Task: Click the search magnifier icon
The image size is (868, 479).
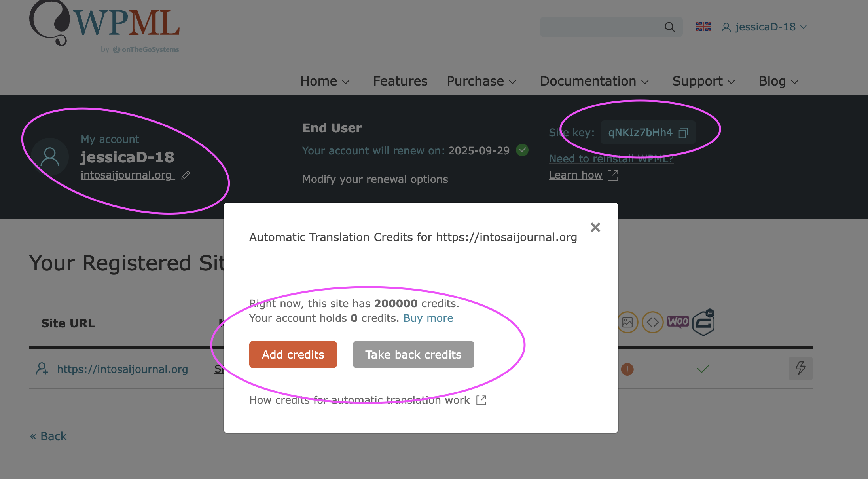Action: (669, 27)
